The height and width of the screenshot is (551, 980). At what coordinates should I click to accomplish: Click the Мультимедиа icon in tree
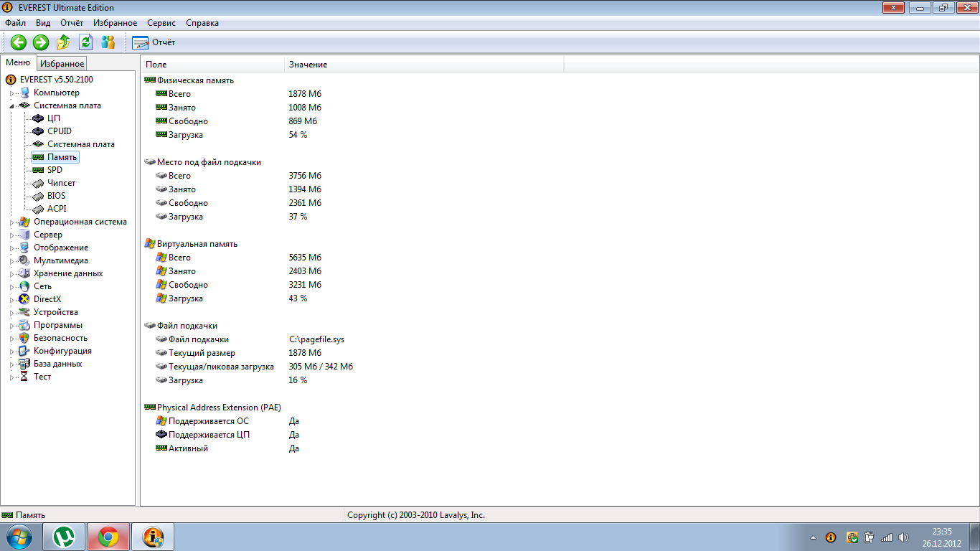24,260
